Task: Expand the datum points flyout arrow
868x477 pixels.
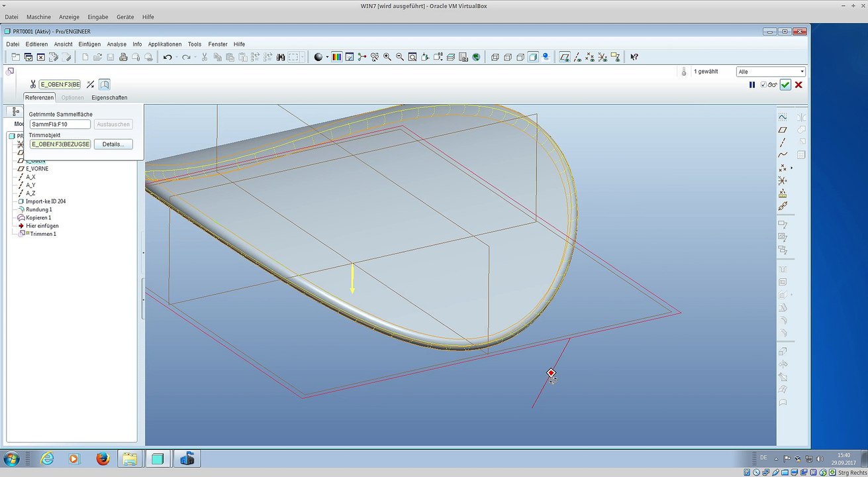Action: (x=791, y=168)
